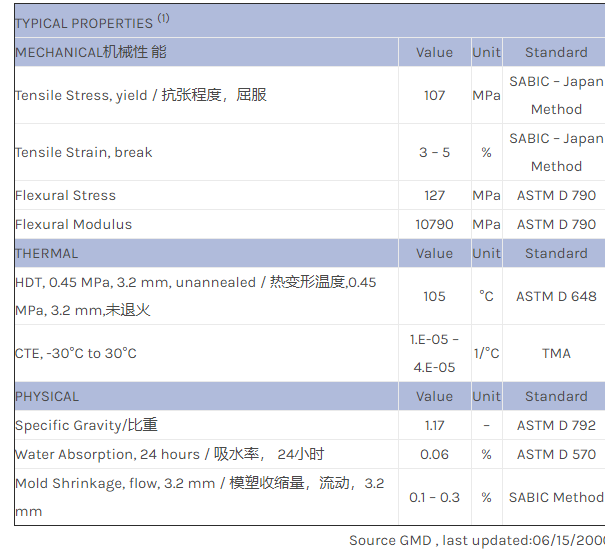Click the Tensile Strain, break row label
Viewport: 605px width, 554px height.
(83, 152)
